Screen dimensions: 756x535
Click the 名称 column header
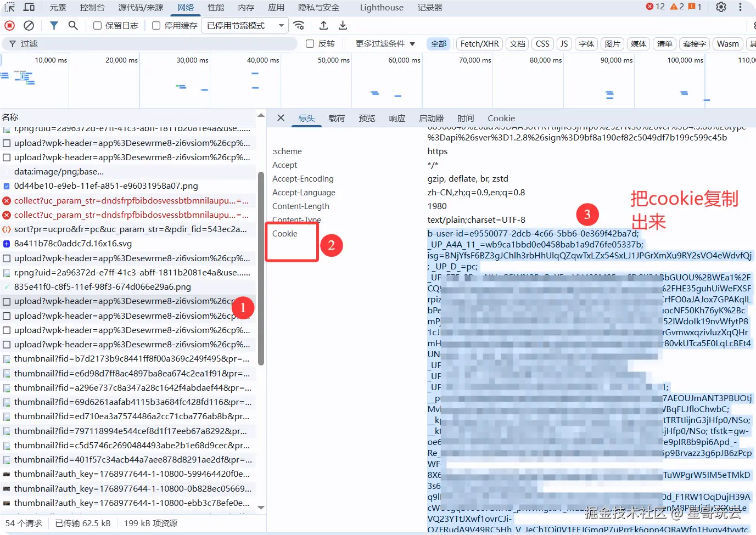(x=10, y=117)
